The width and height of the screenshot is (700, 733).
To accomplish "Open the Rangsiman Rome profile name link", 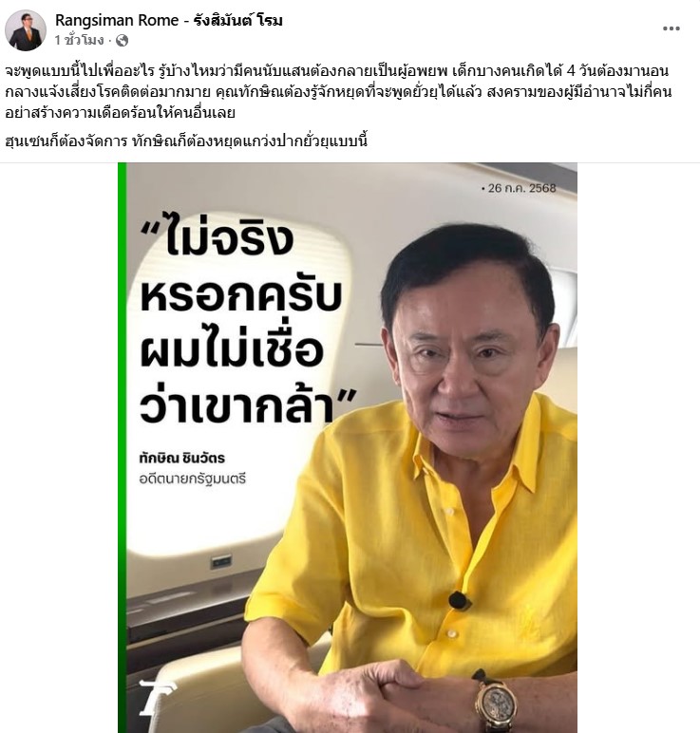I will pos(169,20).
